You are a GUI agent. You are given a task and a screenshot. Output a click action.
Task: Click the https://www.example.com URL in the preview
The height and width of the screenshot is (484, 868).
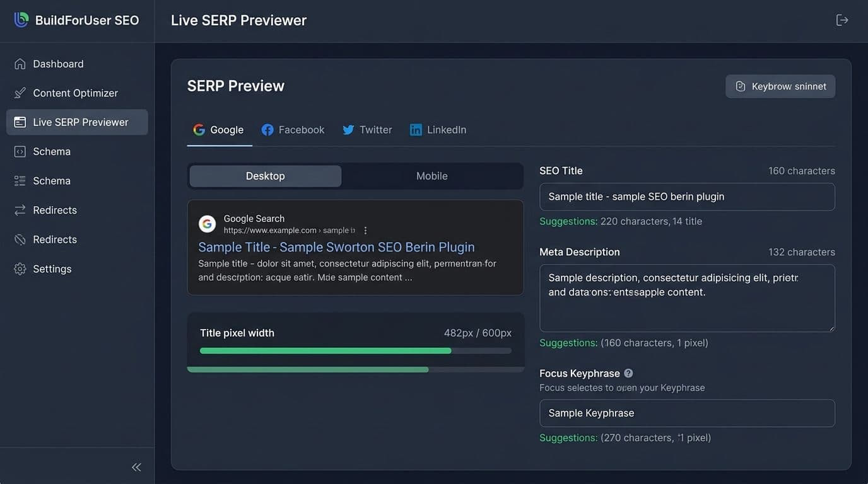point(270,231)
